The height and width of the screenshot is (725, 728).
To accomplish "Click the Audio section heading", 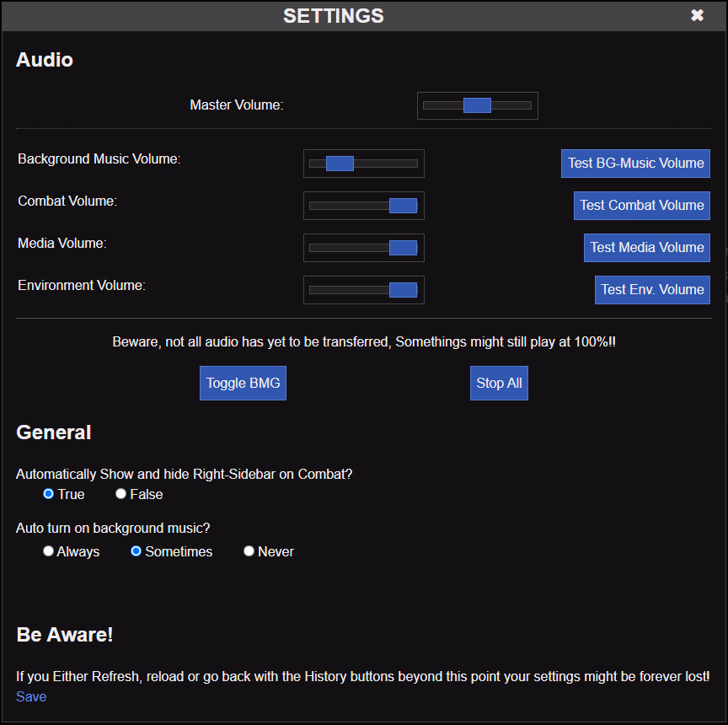I will (x=44, y=60).
